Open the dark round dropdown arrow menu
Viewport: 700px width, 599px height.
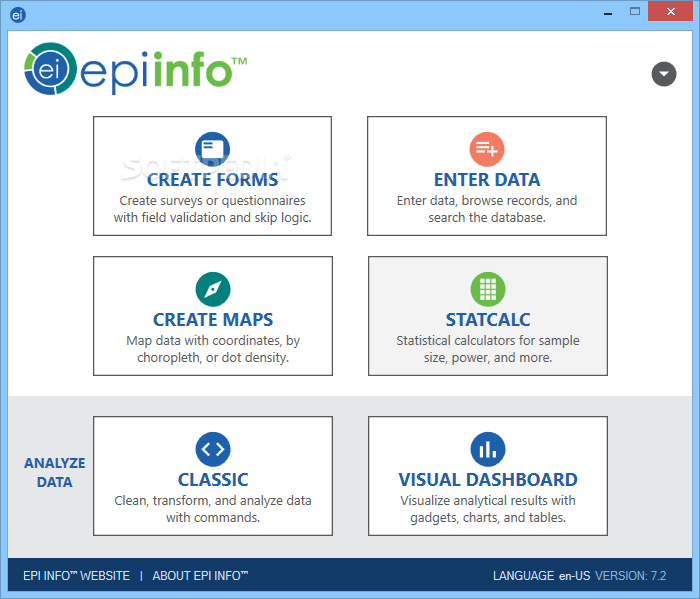(664, 74)
